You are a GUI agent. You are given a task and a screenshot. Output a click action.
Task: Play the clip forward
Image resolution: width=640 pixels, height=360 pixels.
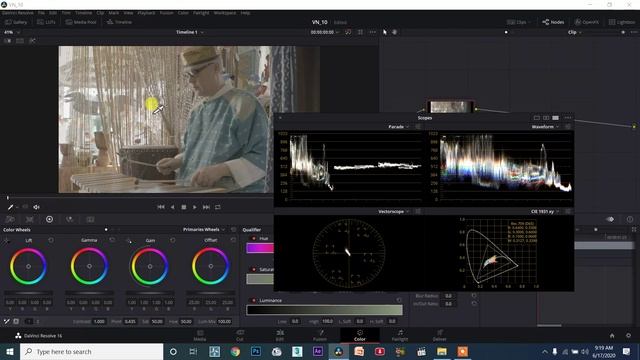[x=195, y=207]
